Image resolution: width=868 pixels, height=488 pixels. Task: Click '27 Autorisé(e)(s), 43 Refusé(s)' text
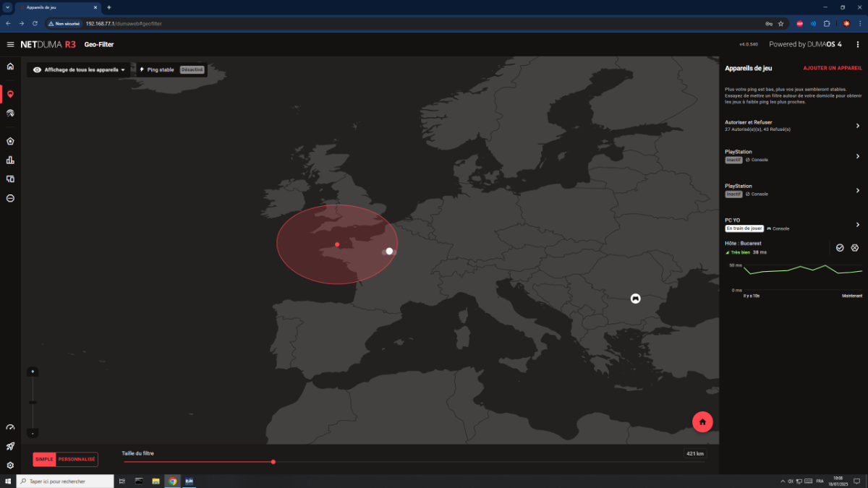point(757,129)
